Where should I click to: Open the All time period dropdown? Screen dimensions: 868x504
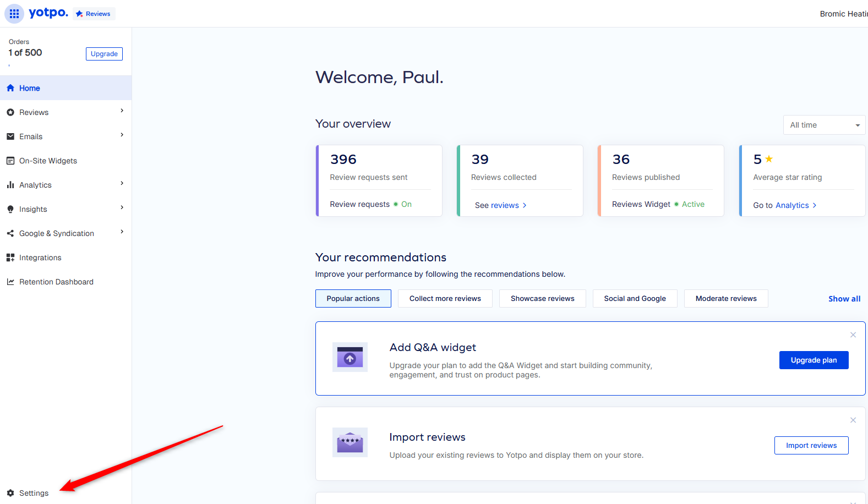click(x=824, y=125)
